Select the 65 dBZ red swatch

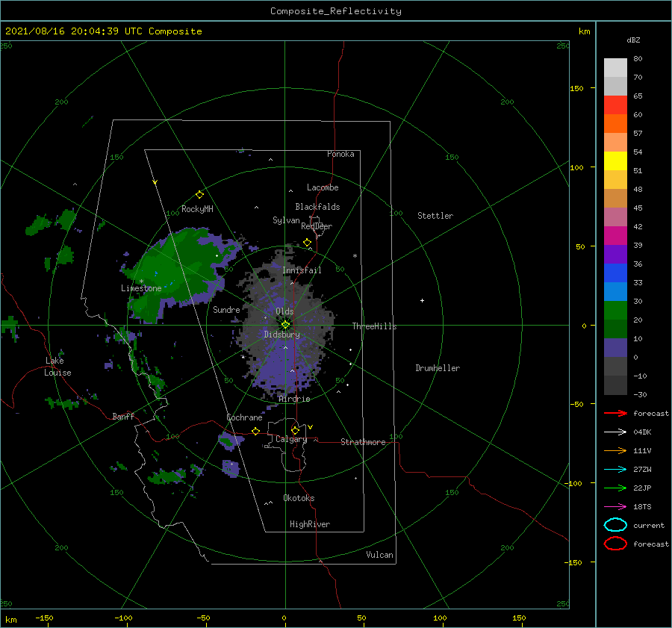coord(615,105)
